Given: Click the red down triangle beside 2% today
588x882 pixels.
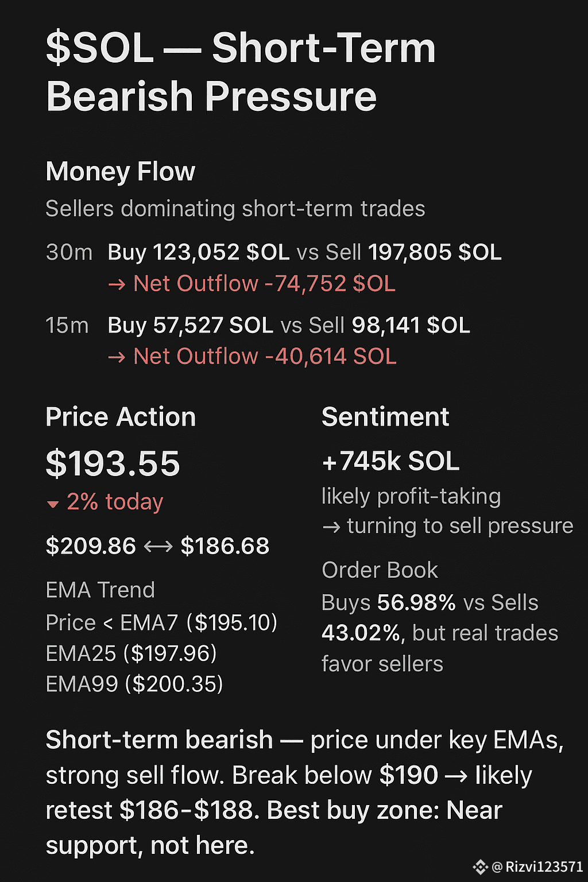Looking at the screenshot, I should 53,504.
